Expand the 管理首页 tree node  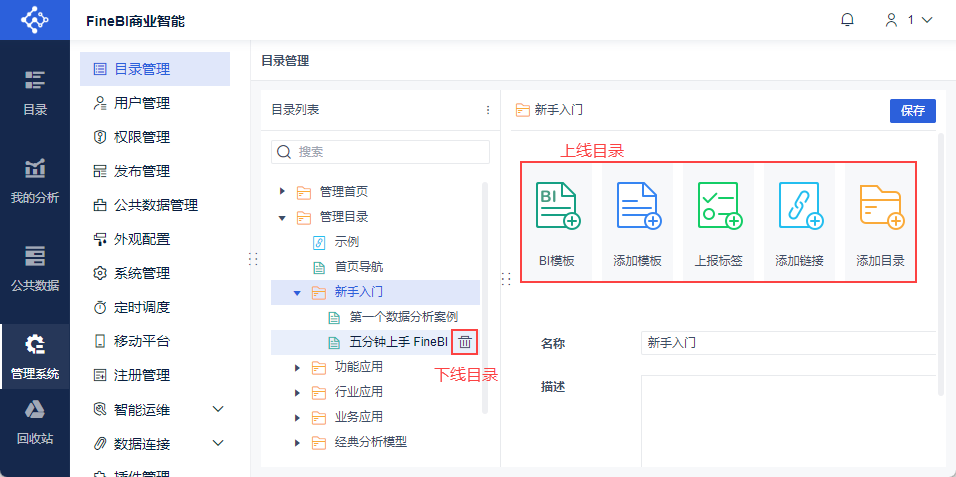[x=282, y=192]
